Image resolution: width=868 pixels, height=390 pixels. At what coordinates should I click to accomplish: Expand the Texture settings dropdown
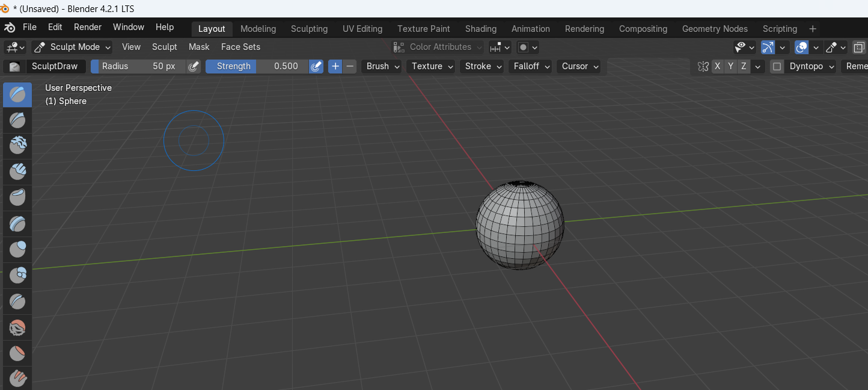coord(433,66)
